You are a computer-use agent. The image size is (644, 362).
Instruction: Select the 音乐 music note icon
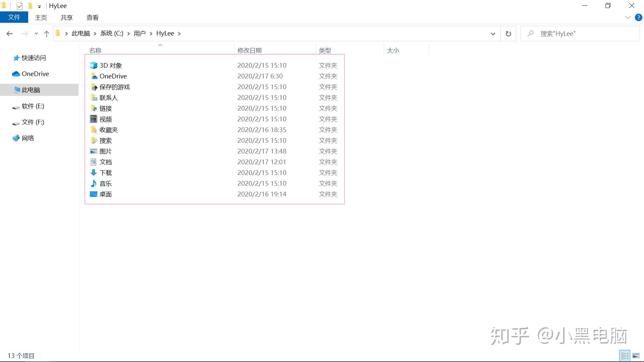point(94,183)
